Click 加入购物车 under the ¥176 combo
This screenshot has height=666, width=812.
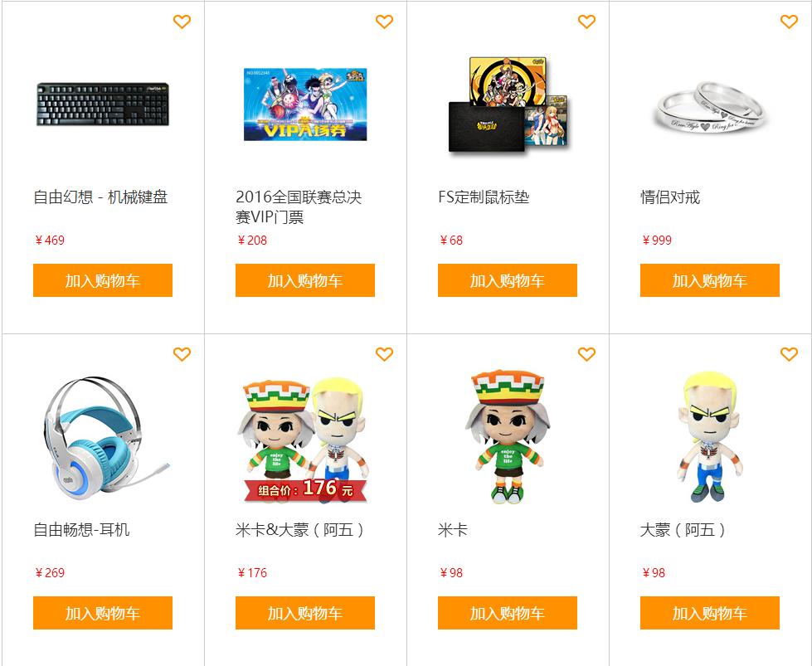pos(305,613)
